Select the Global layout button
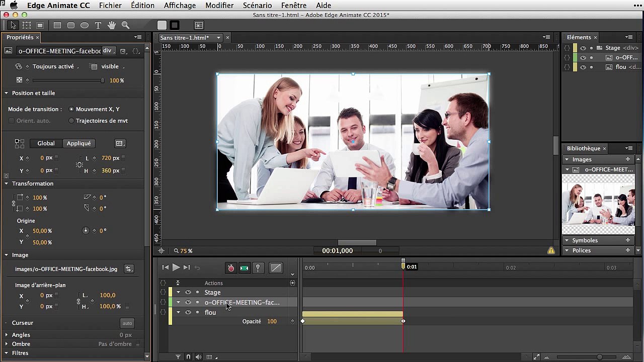The width and height of the screenshot is (644, 362). [x=46, y=143]
